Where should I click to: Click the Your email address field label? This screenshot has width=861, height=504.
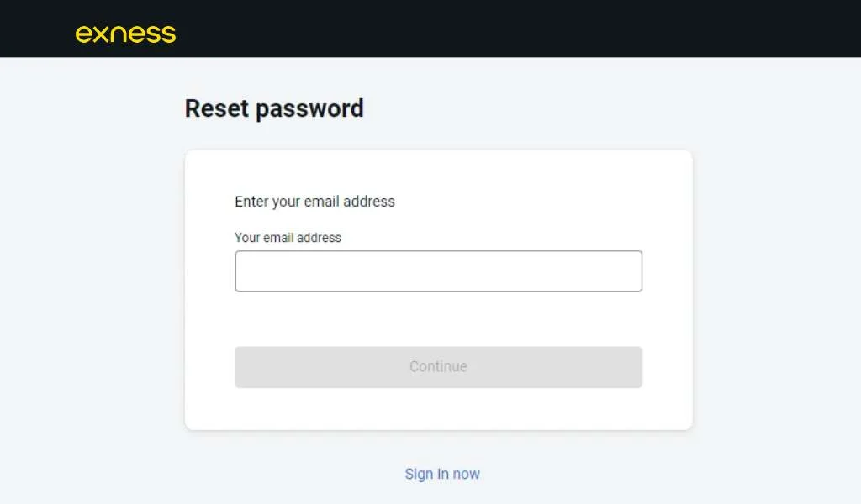click(288, 238)
